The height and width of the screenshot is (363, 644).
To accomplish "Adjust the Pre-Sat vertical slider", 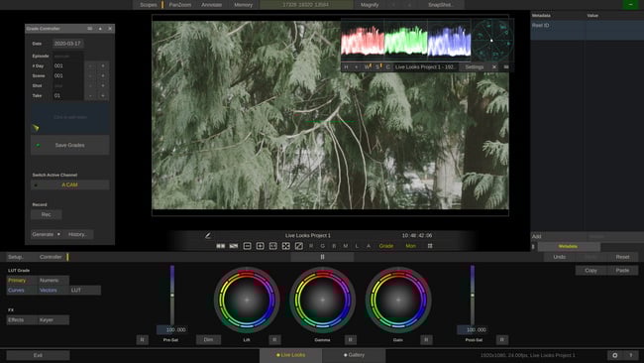I will 172,296.
